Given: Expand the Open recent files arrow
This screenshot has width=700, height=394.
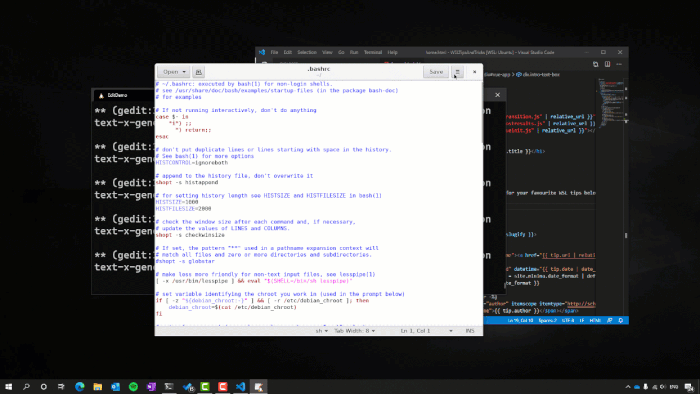Looking at the screenshot, I should click(184, 72).
